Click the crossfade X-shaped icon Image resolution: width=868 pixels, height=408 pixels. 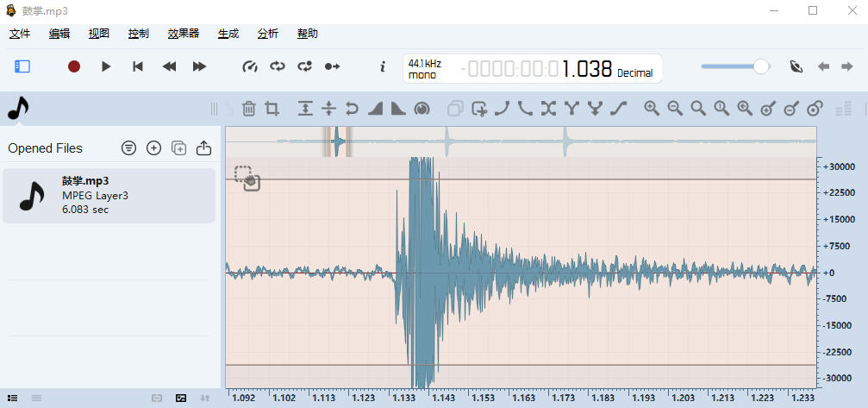tap(547, 109)
